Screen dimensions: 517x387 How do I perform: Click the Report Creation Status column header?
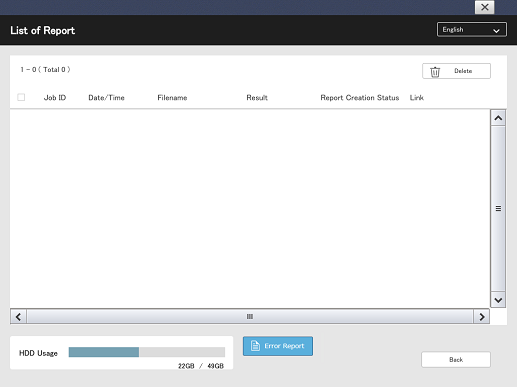pyautogui.click(x=360, y=98)
